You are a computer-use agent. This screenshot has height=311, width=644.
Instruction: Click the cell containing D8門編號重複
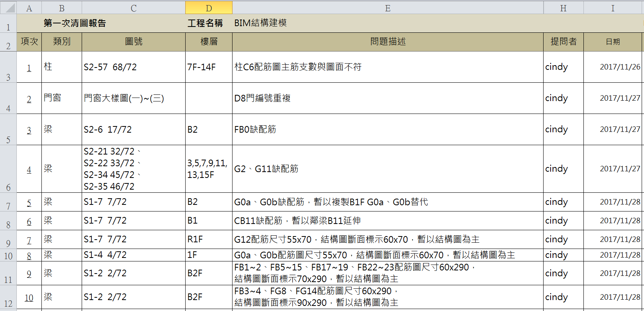pos(388,98)
